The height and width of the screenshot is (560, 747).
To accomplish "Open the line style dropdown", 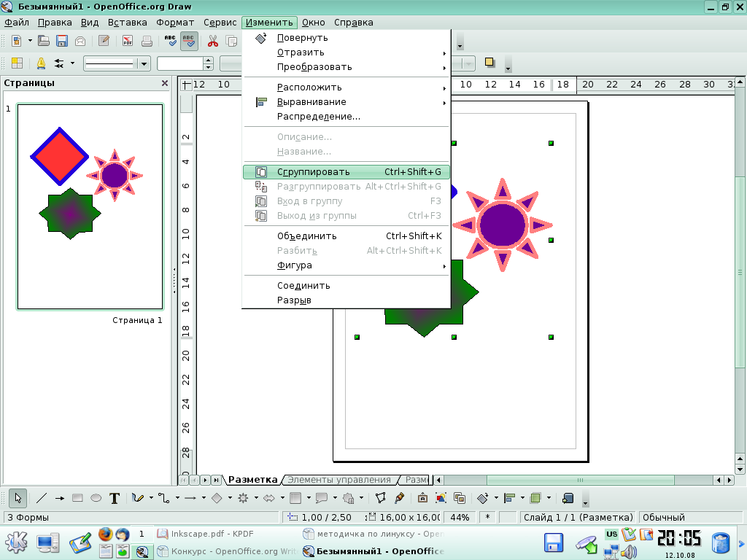I will point(144,63).
